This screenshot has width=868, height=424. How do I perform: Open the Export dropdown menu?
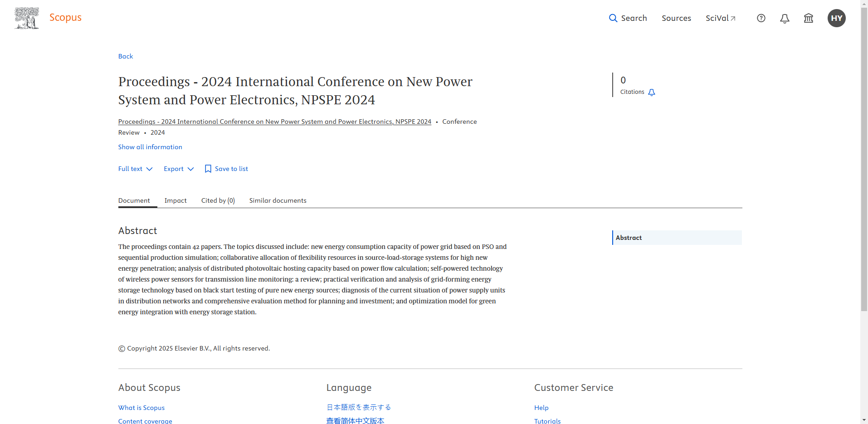point(179,169)
